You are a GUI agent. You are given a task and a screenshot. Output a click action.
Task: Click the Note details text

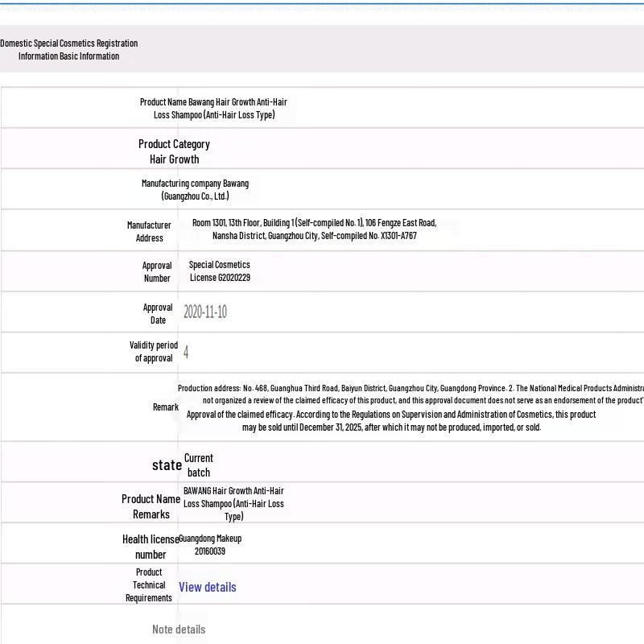pyautogui.click(x=179, y=630)
